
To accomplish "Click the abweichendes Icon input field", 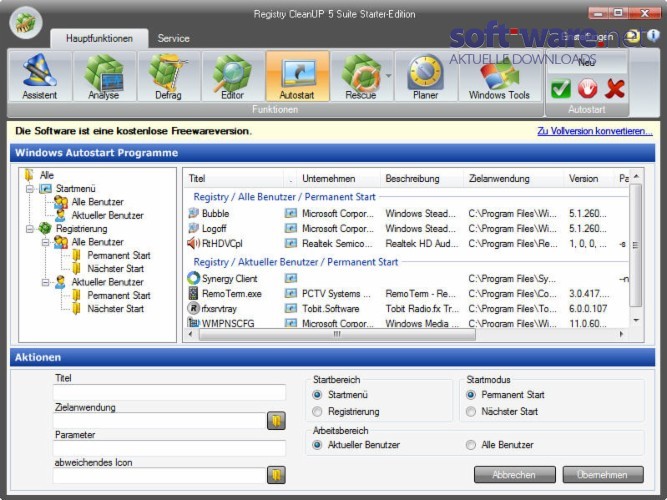I will coord(160,475).
